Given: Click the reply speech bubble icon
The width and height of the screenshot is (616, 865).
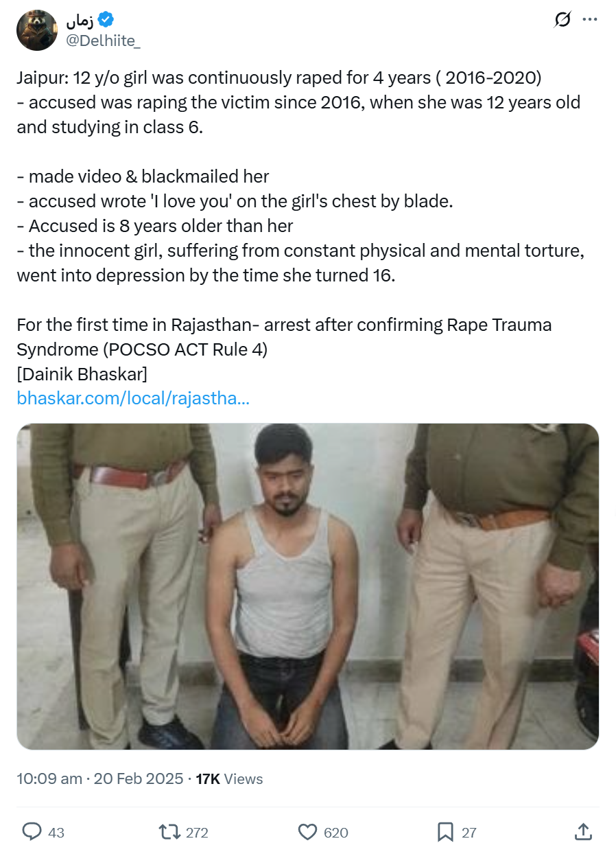Looking at the screenshot, I should tap(32, 832).
